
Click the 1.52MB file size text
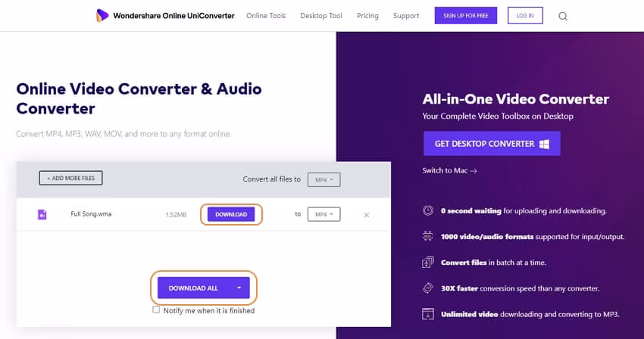176,215
